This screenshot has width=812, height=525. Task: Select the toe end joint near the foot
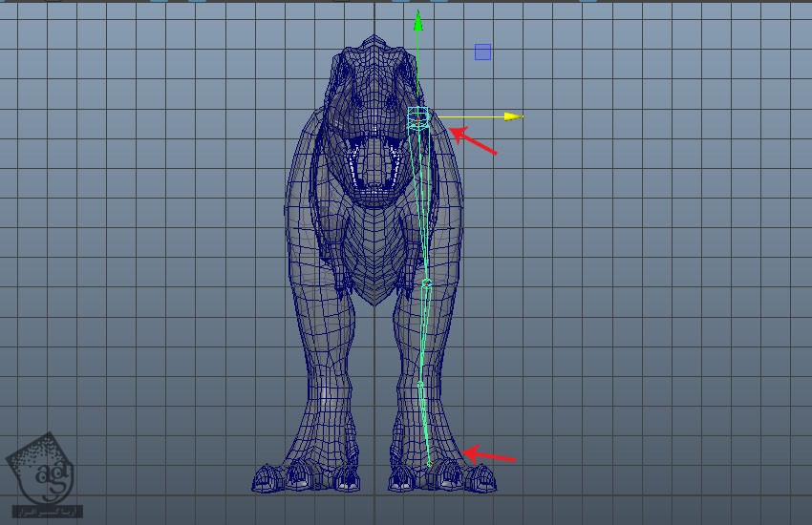(x=429, y=464)
